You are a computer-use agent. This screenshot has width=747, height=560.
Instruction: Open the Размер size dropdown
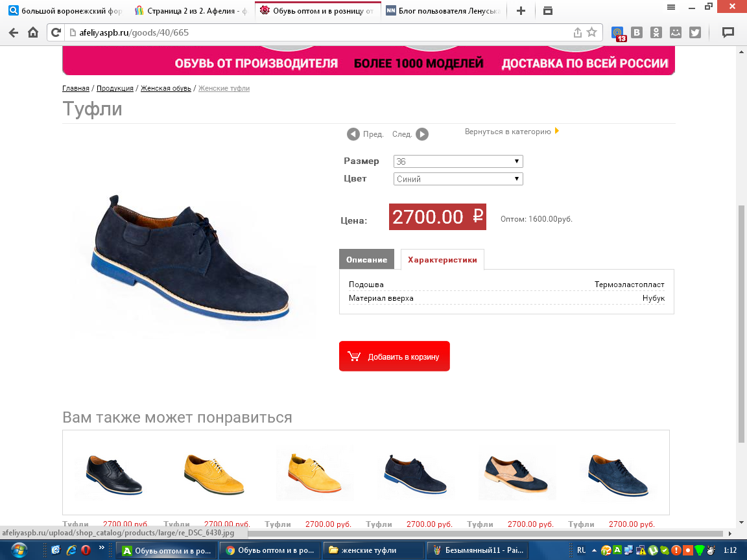click(458, 161)
